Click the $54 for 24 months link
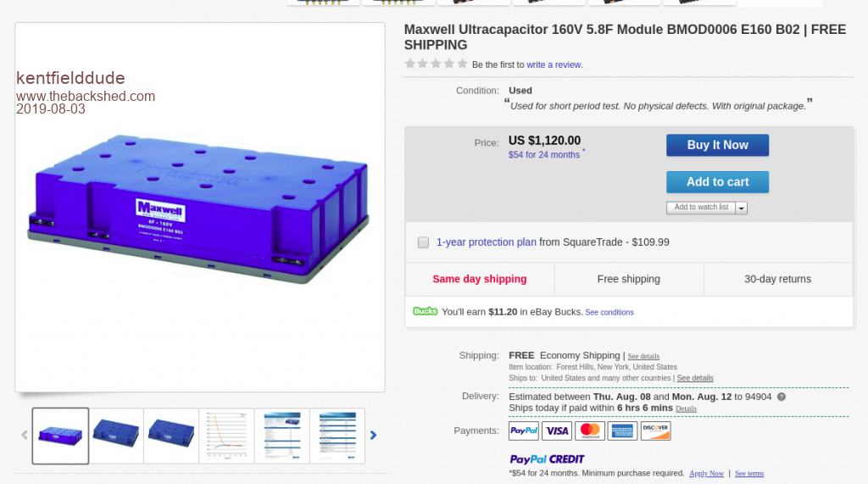Viewport: 868px width, 484px height. pyautogui.click(x=544, y=155)
